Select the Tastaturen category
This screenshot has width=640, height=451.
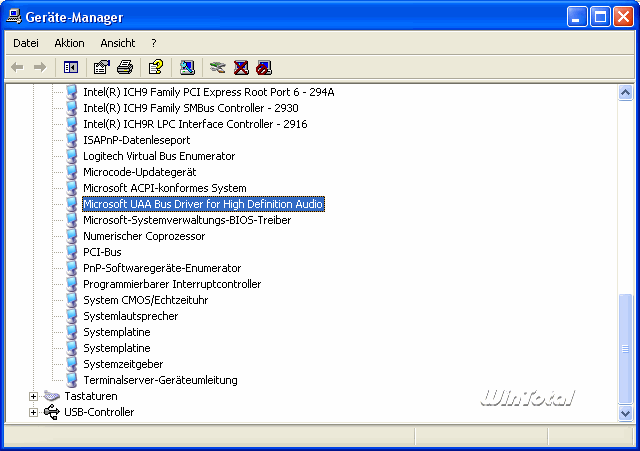point(91,396)
